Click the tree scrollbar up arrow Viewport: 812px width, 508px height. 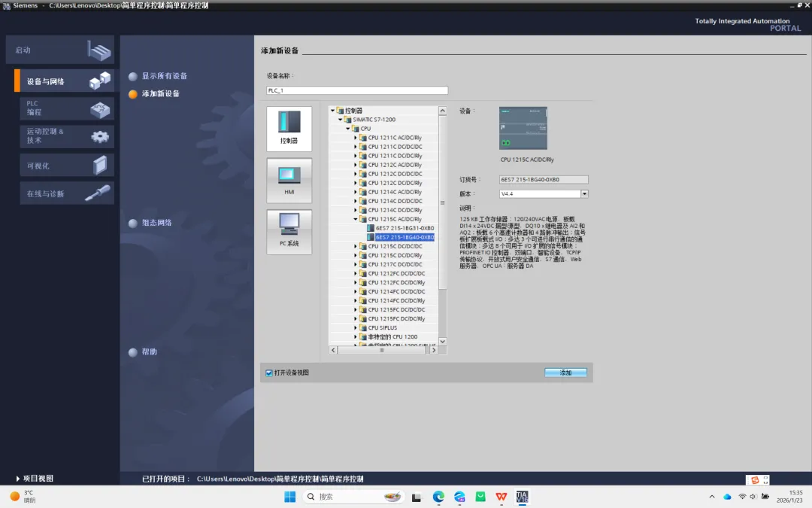(x=442, y=111)
